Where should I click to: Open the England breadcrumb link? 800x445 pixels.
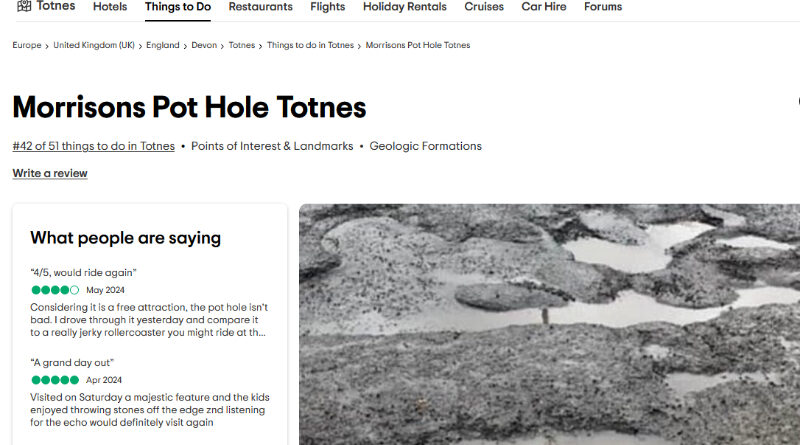pyautogui.click(x=163, y=45)
